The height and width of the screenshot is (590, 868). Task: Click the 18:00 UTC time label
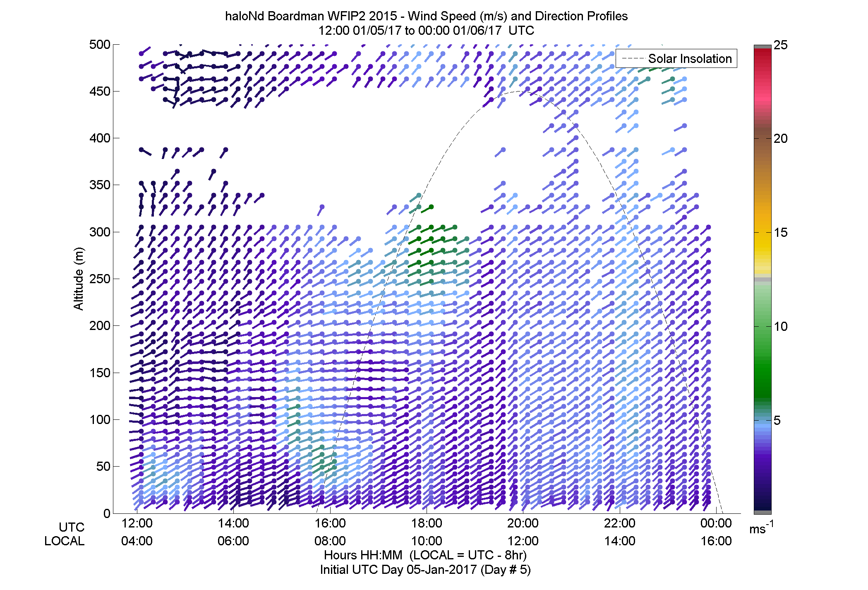tap(427, 523)
